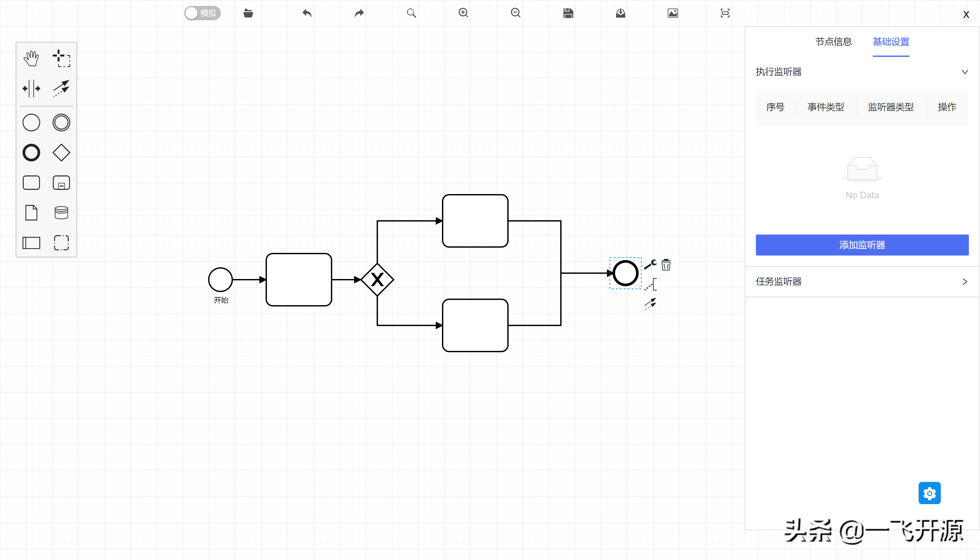Create a start event from the palette
The height and width of the screenshot is (560, 980).
tap(31, 123)
